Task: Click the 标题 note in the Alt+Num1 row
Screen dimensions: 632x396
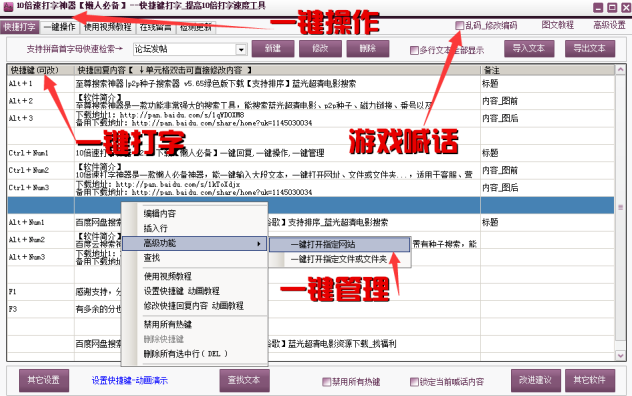Action: pos(548,223)
